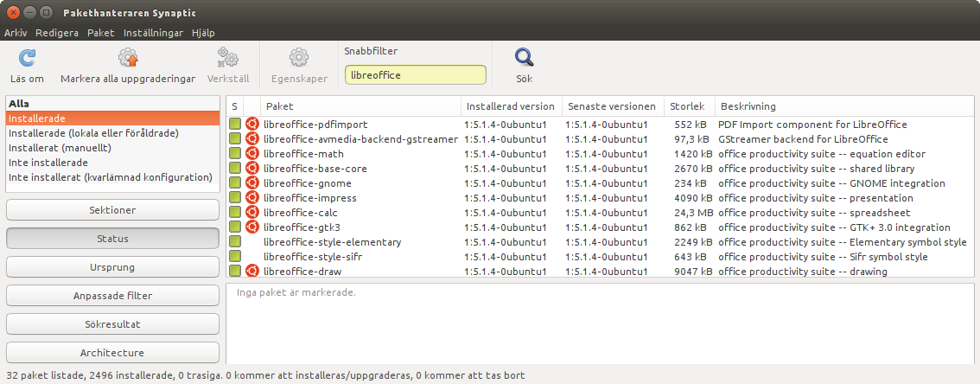Sort by Installerad version column header
Screen dimensions: 980x384
[x=512, y=106]
